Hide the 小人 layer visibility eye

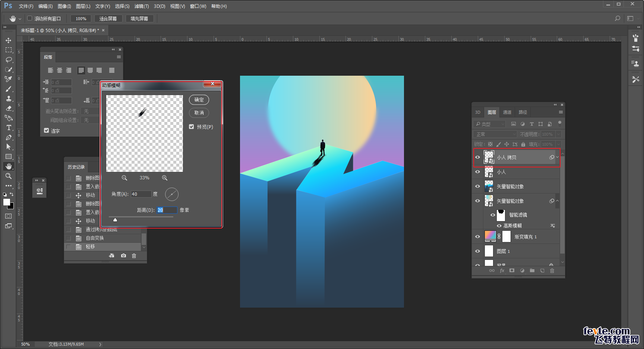pos(477,172)
